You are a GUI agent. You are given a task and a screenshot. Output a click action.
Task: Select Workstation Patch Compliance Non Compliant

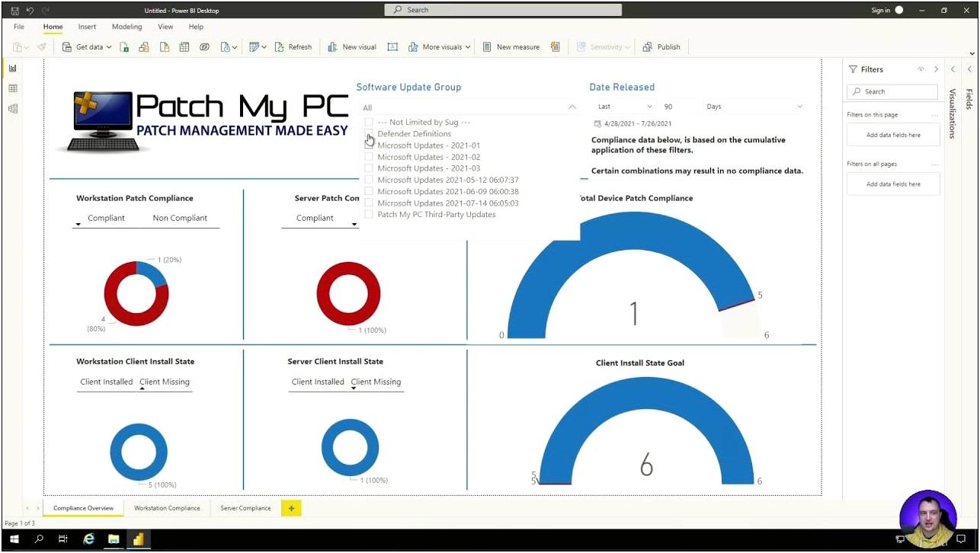[180, 218]
